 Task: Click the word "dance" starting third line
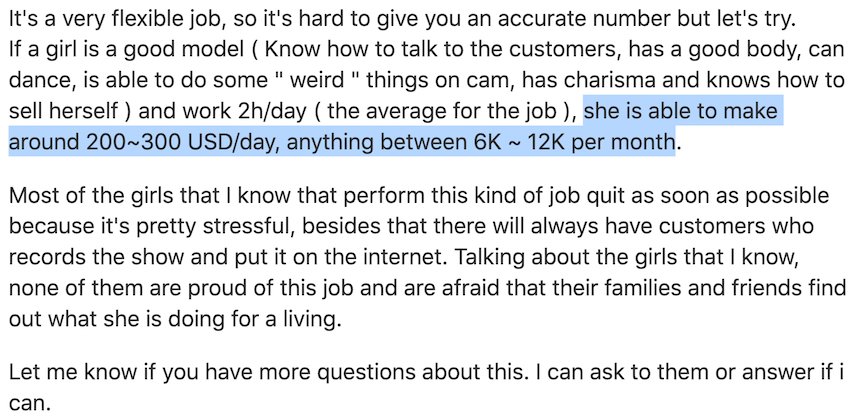[x=32, y=81]
